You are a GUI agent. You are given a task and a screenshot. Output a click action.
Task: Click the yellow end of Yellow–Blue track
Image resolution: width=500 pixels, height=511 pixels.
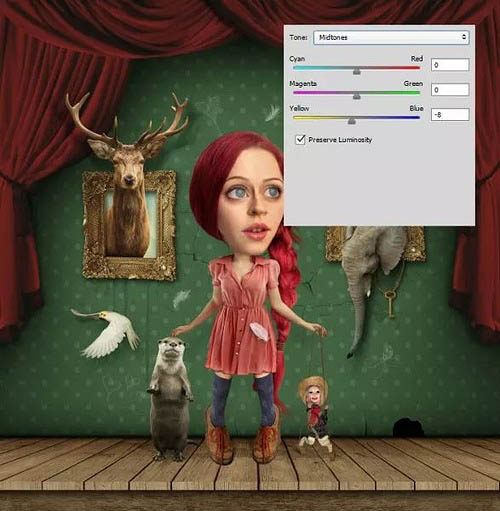(x=296, y=118)
